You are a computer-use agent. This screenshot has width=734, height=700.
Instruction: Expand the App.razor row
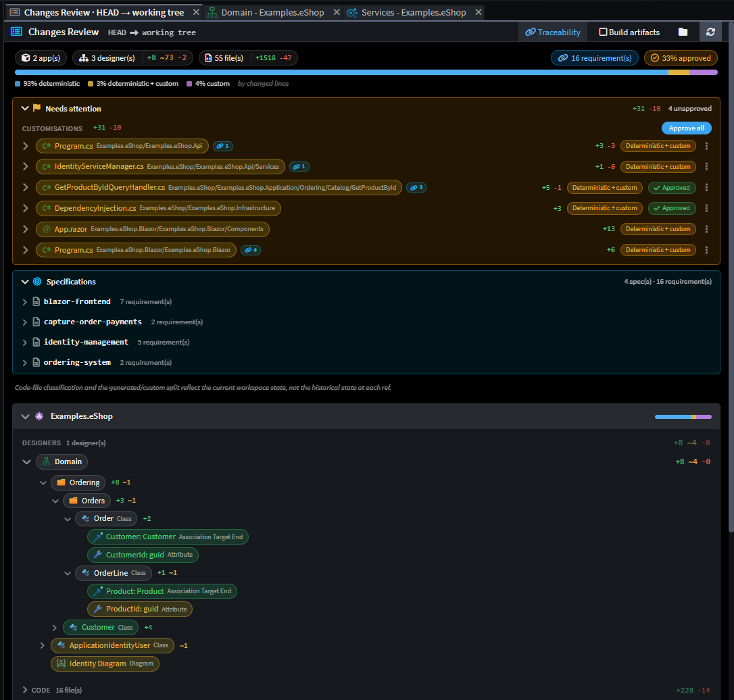click(x=25, y=229)
